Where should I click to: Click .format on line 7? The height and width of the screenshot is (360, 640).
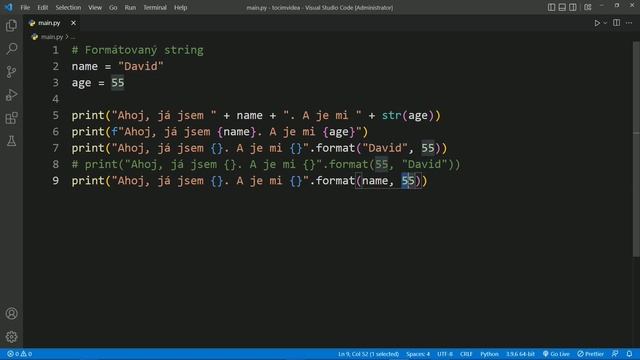(332, 148)
